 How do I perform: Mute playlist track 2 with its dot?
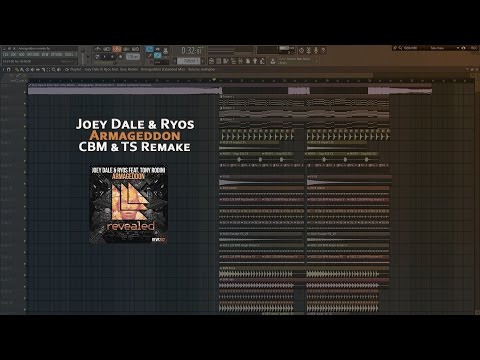point(25,104)
